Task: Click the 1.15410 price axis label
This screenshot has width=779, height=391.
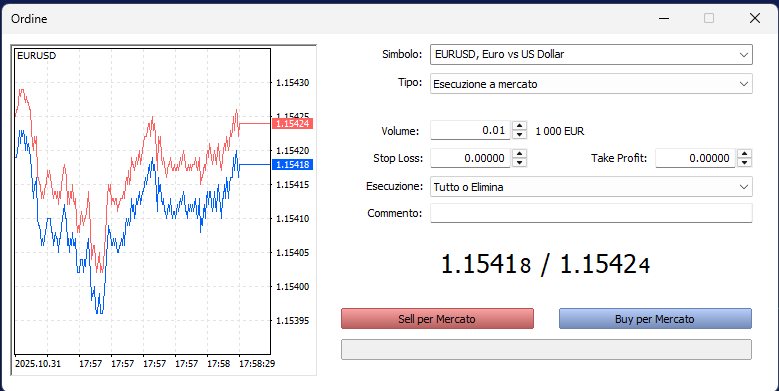Action: 293,219
